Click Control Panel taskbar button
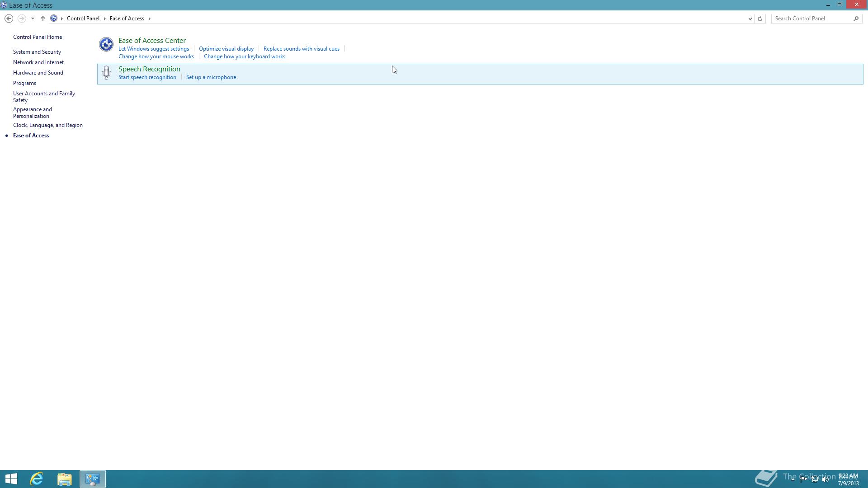Viewport: 868px width, 488px height. (x=93, y=479)
